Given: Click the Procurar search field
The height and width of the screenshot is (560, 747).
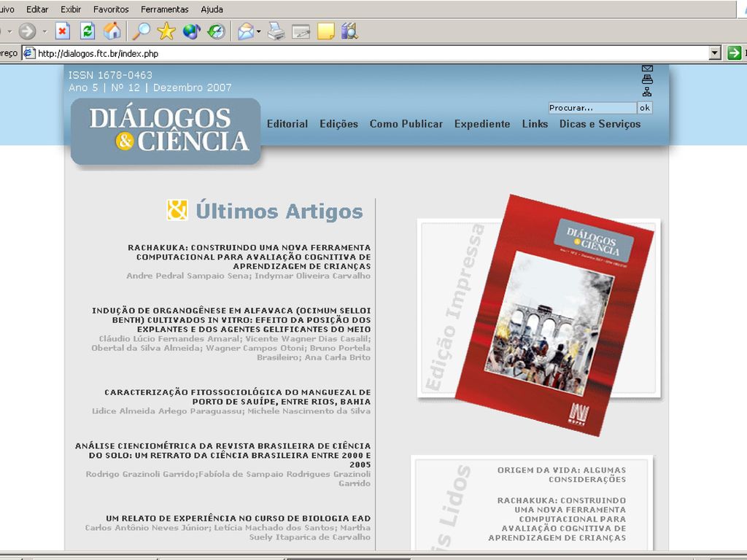Looking at the screenshot, I should click(592, 108).
